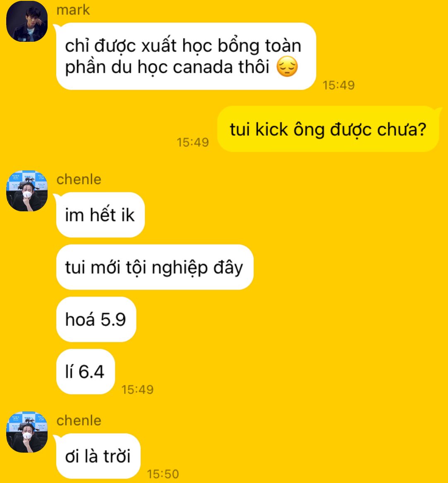Select the yellow "tui kick ông được chưa?" bubble
This screenshot has height=483, width=448.
328,129
